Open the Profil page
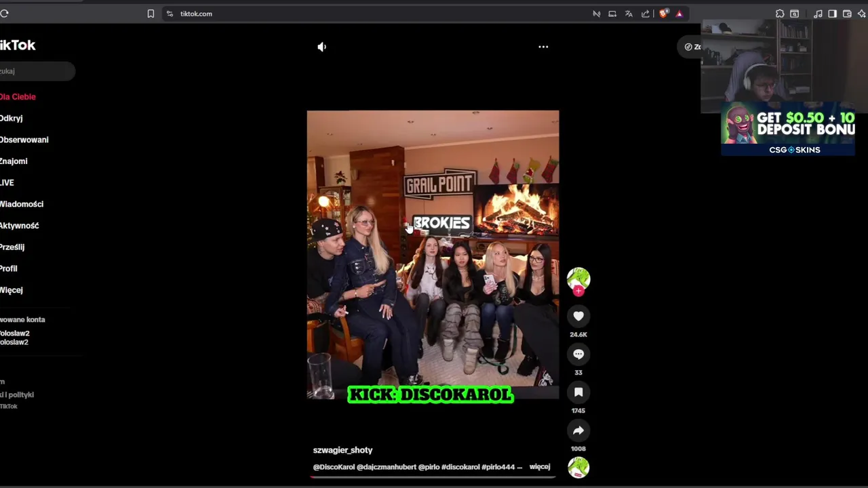Image resolution: width=868 pixels, height=488 pixels. (x=9, y=268)
